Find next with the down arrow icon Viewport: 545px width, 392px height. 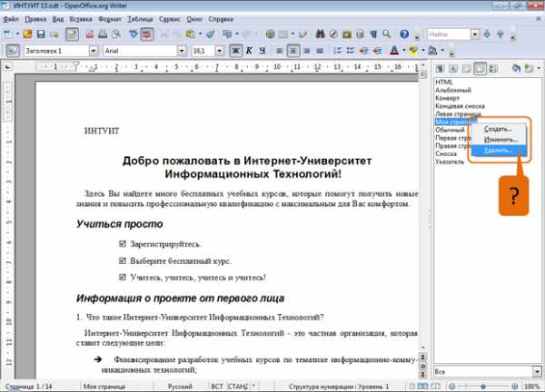click(487, 34)
